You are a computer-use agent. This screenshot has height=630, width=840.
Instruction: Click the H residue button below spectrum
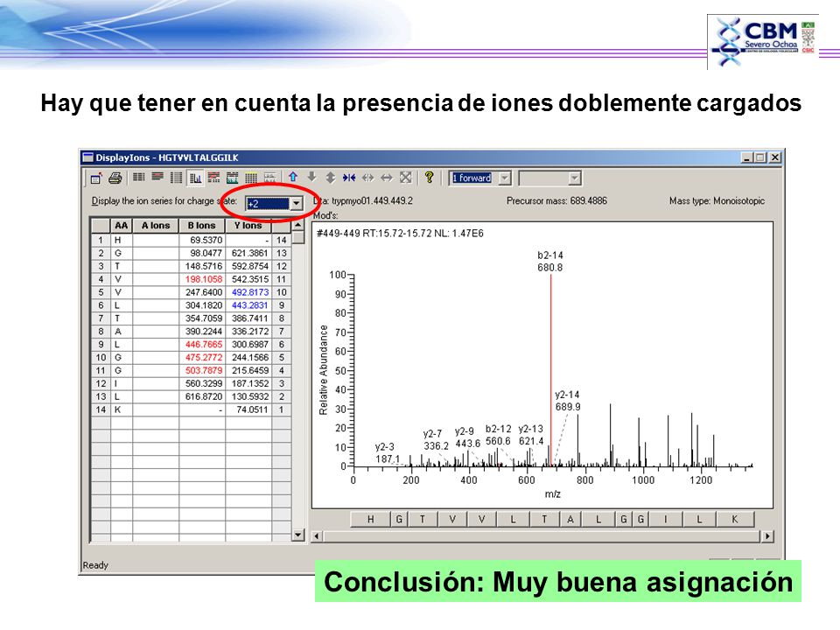coord(371,519)
